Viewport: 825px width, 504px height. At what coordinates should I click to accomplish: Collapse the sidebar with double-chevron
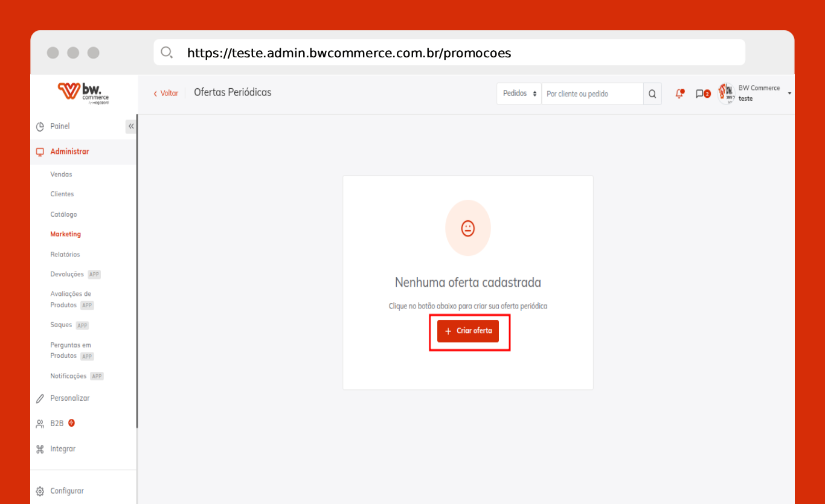pyautogui.click(x=131, y=126)
